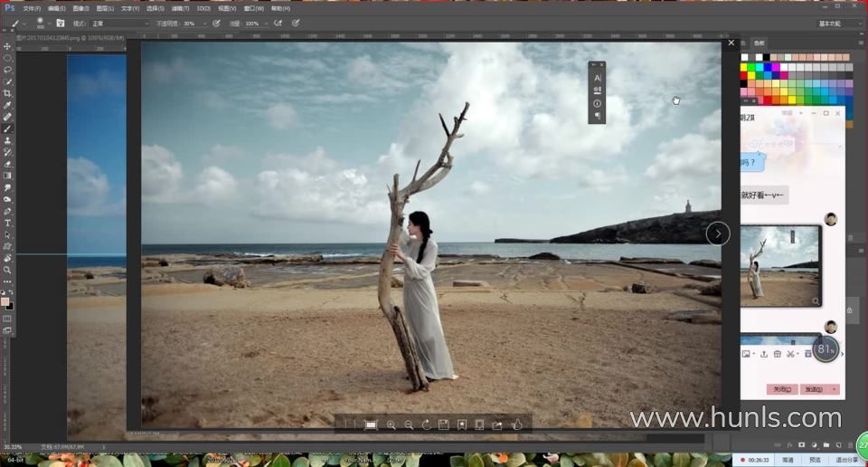Click the foreground color swatch in toolbar
868x467 pixels.
[5, 302]
